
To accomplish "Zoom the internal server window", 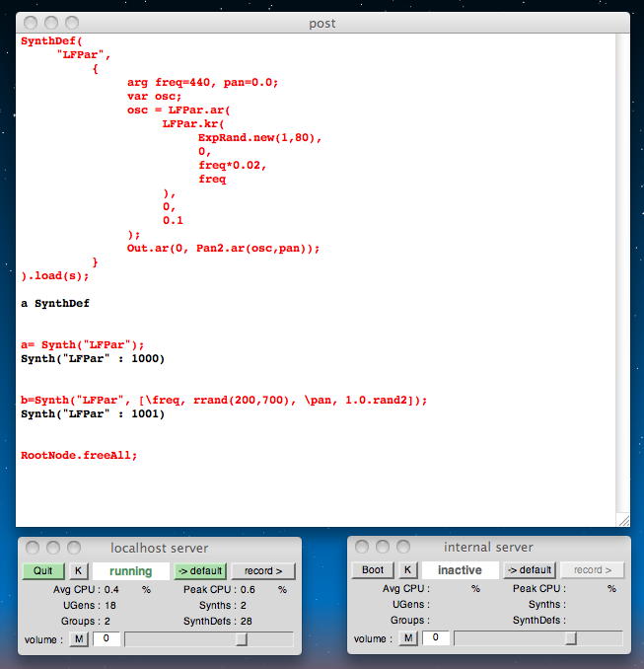I will (x=403, y=547).
